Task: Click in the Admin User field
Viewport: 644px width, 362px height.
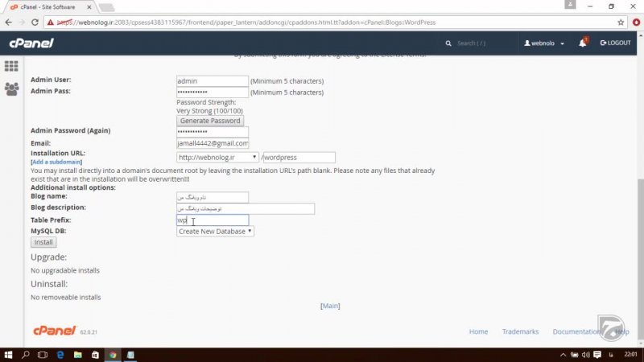Action: 212,81
